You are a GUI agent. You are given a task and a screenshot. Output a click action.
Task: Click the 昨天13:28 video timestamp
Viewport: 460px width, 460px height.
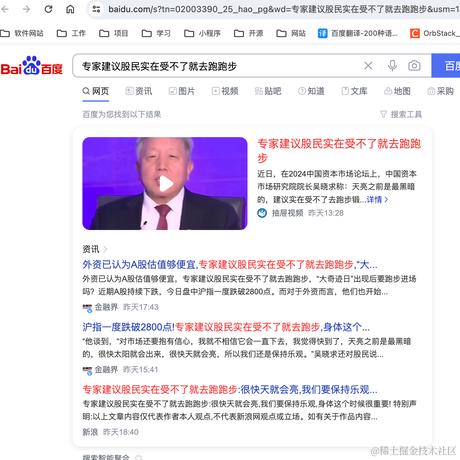[326, 213]
